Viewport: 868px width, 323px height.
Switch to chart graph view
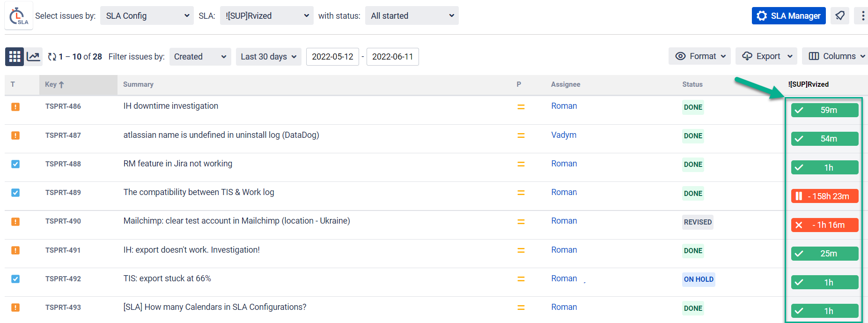coord(33,57)
